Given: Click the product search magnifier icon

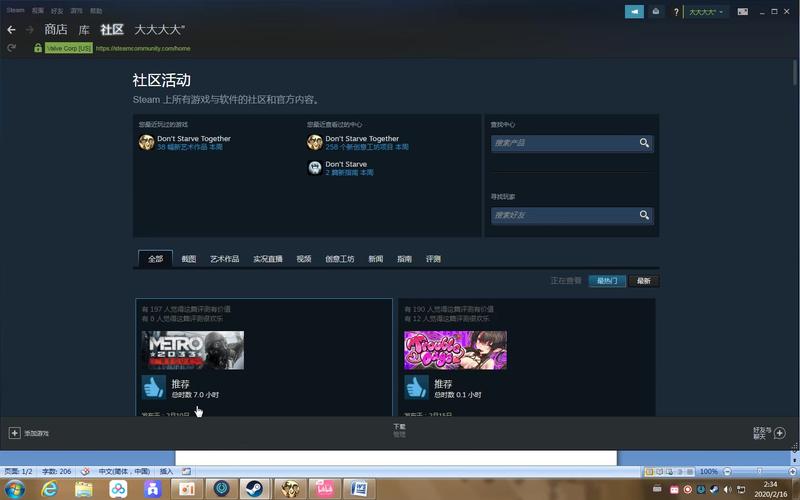Looking at the screenshot, I should [644, 143].
